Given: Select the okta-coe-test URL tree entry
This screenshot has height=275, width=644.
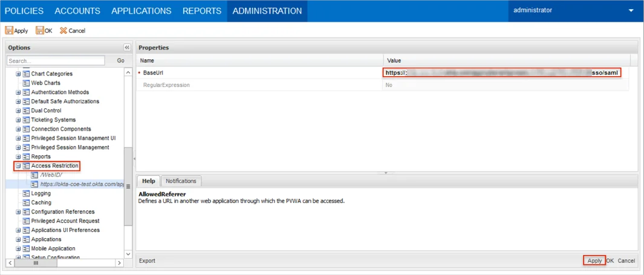Looking at the screenshot, I should tap(82, 184).
